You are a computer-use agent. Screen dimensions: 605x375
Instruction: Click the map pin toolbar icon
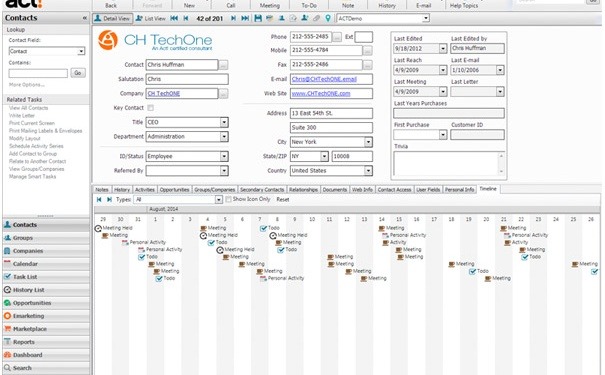click(328, 18)
